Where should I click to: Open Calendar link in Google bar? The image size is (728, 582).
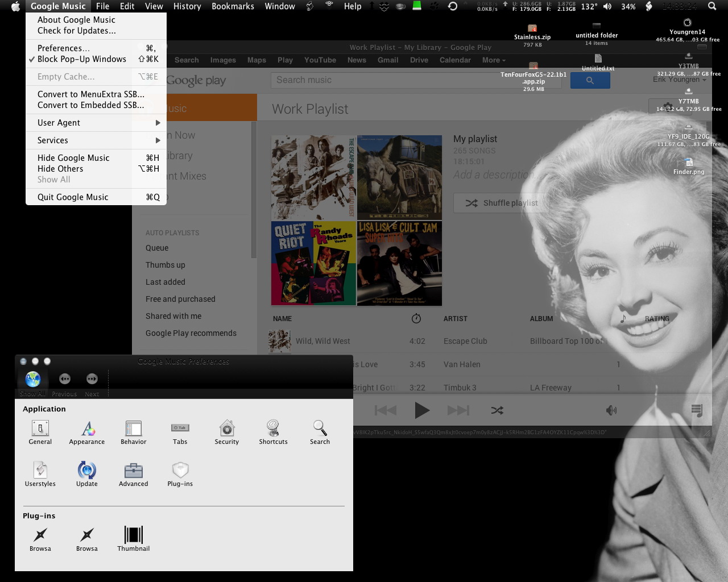(x=455, y=60)
